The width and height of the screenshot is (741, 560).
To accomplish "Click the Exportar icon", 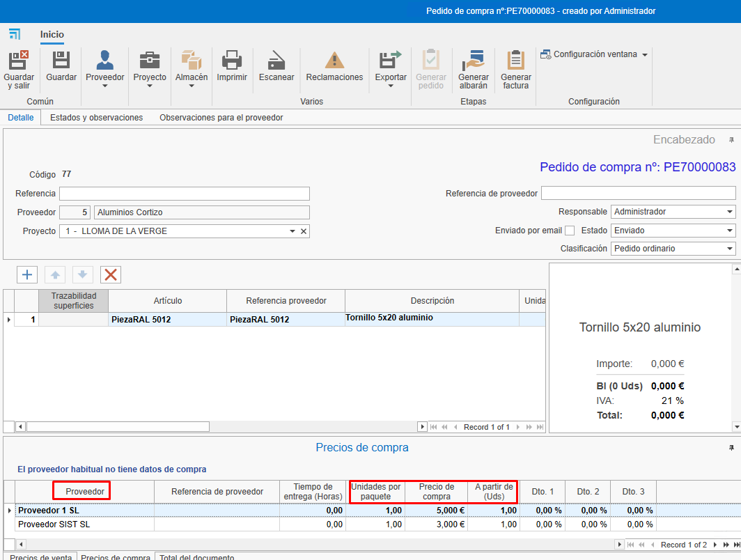I will (x=390, y=61).
